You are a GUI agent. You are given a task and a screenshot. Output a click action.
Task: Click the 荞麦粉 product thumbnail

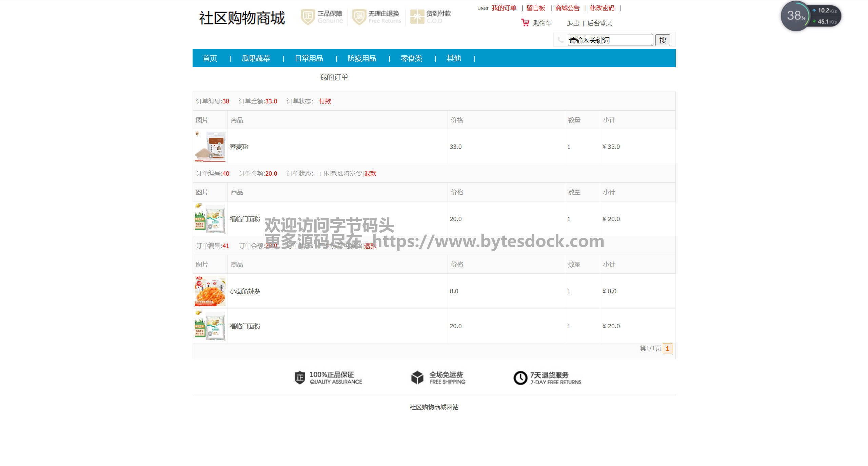[x=210, y=147]
